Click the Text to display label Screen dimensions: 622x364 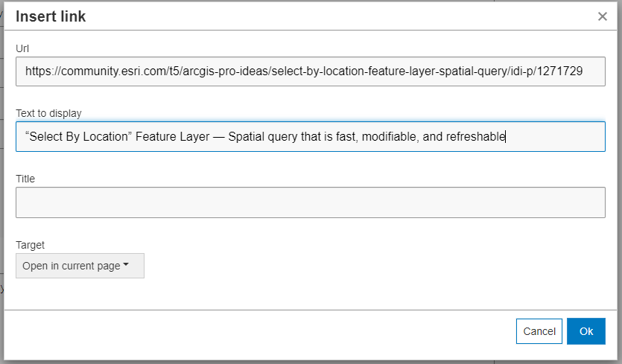click(x=48, y=113)
